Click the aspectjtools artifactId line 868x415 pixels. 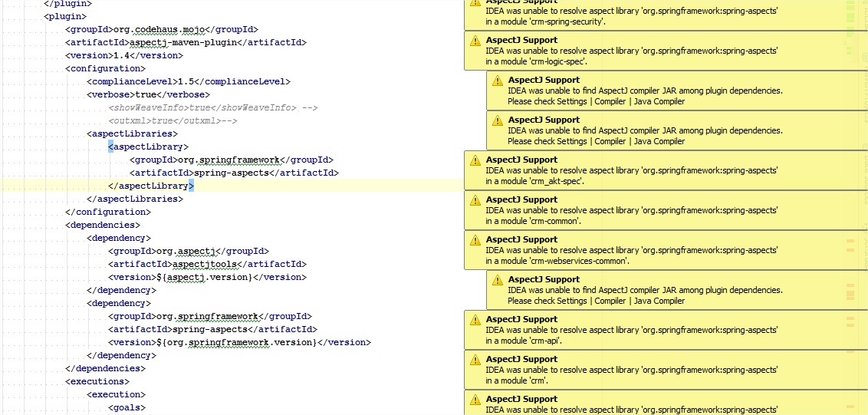pyautogui.click(x=207, y=264)
